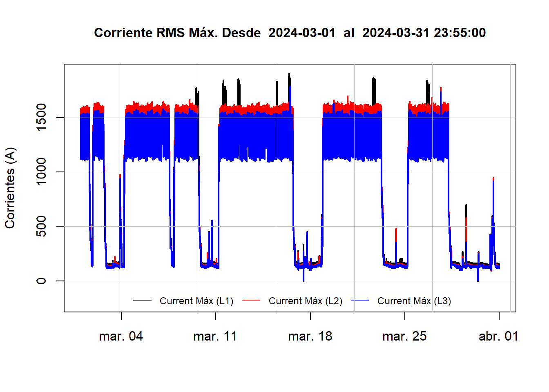Image resolution: width=549 pixels, height=392 pixels.
Task: Click the red L2 legend line sample
Action: tap(251, 301)
